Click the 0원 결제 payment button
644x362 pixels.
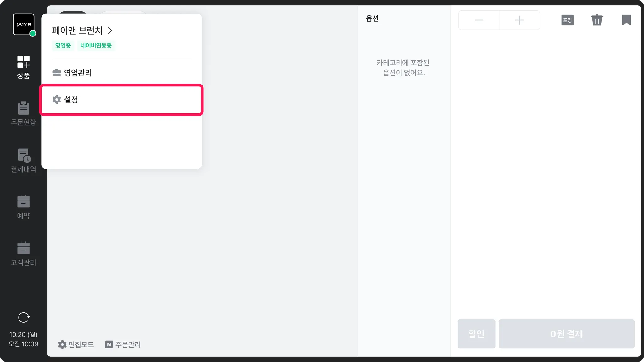click(x=566, y=334)
